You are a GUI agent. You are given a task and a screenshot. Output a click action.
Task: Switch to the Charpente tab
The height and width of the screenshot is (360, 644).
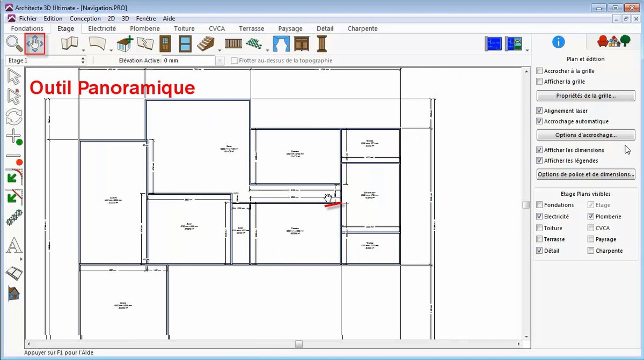[x=362, y=28]
